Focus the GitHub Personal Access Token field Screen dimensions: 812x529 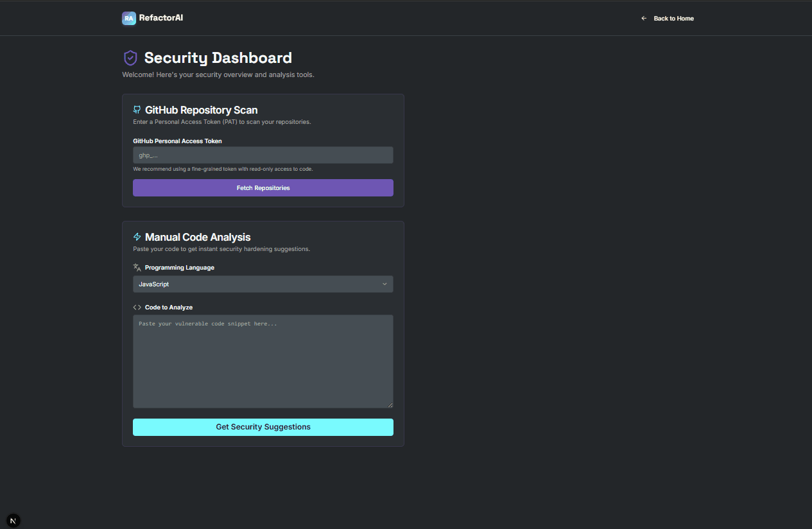coord(263,155)
